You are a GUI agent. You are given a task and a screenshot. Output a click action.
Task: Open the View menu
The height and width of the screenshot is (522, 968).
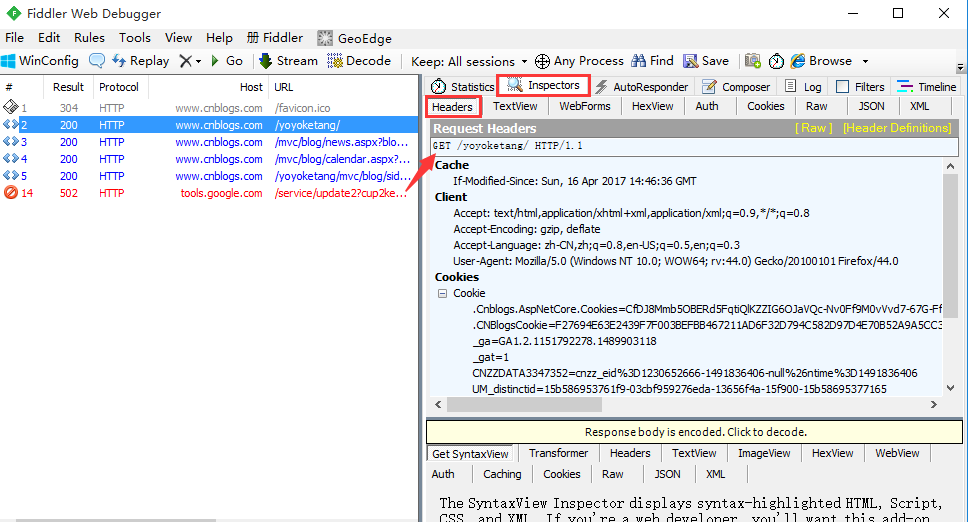click(178, 38)
